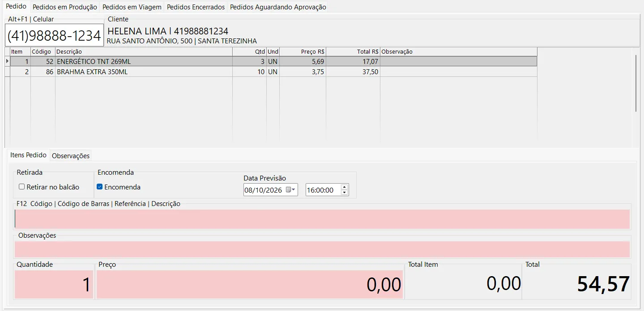The width and height of the screenshot is (644, 311).
Task: Click the F12 product code search field
Action: (x=322, y=219)
